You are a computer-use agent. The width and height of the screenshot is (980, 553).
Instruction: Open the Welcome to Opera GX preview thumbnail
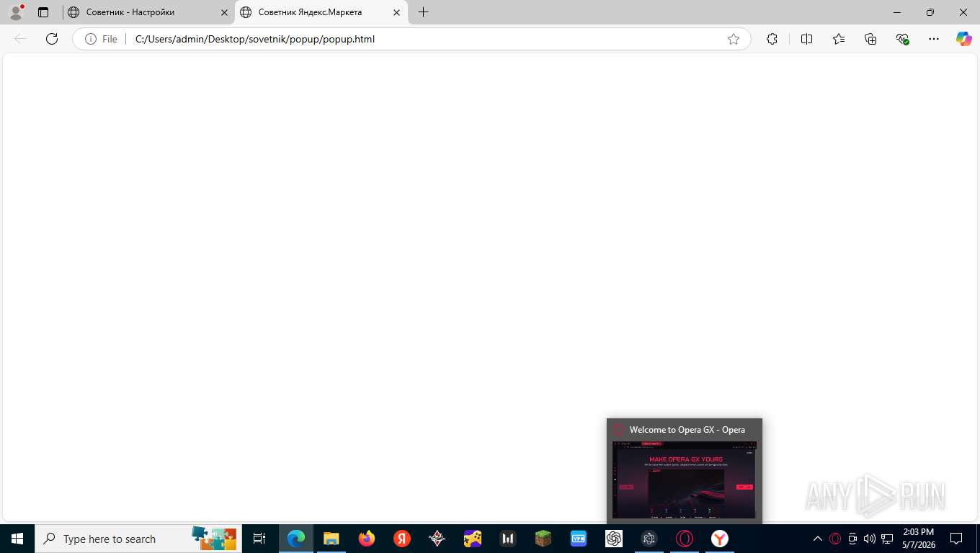coord(684,480)
